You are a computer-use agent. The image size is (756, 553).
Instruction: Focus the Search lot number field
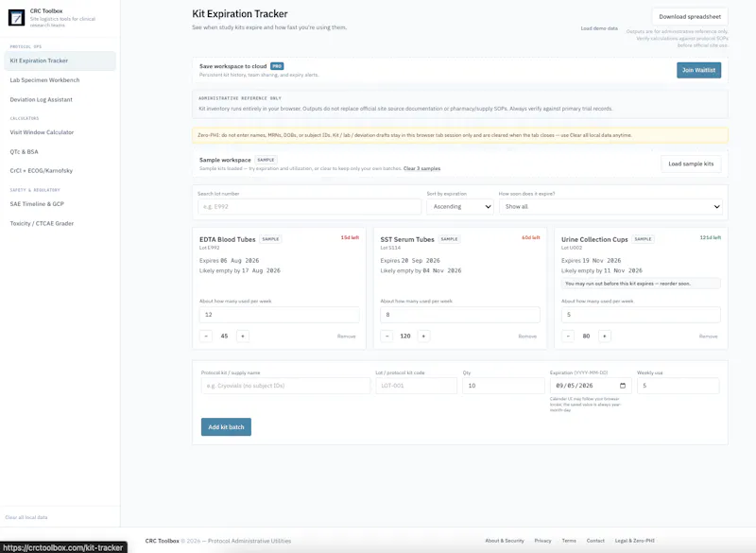(309, 206)
